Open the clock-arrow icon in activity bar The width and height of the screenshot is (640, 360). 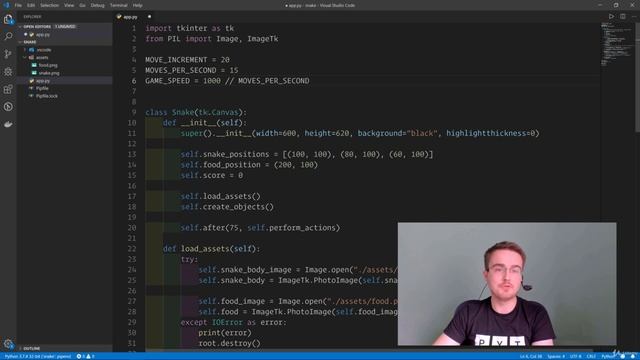click(x=8, y=107)
